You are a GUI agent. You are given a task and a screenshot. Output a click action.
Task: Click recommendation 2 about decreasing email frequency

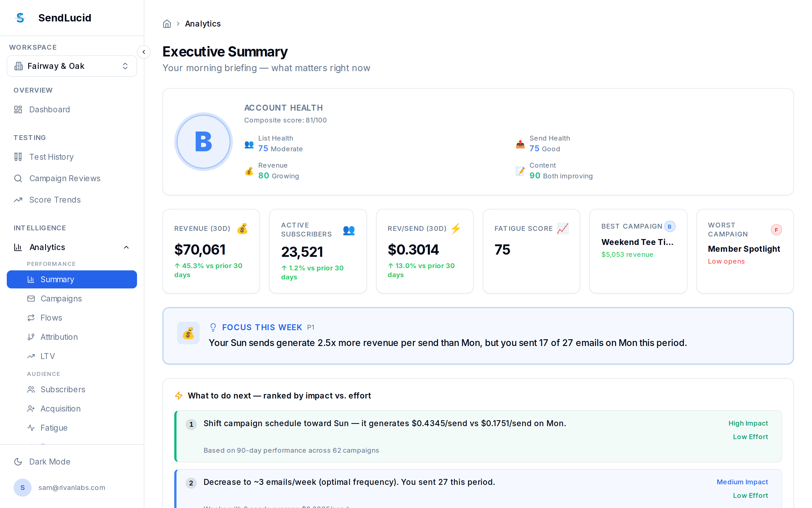pyautogui.click(x=478, y=489)
